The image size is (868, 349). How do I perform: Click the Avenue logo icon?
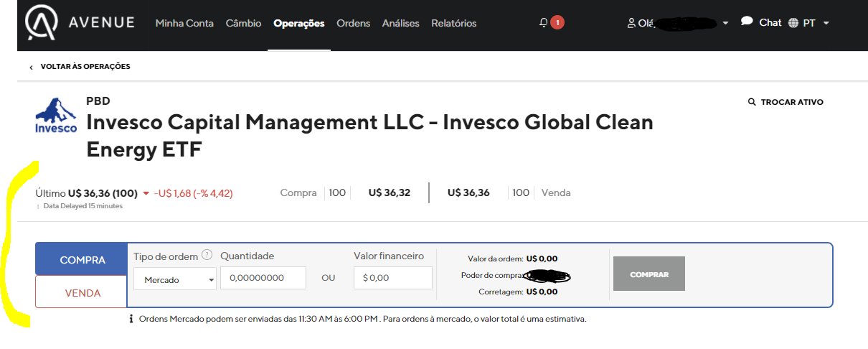[42, 22]
